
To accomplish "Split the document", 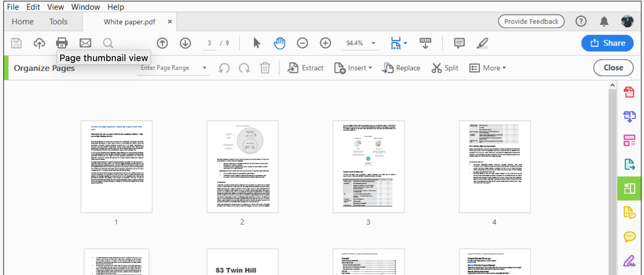I will 445,68.
